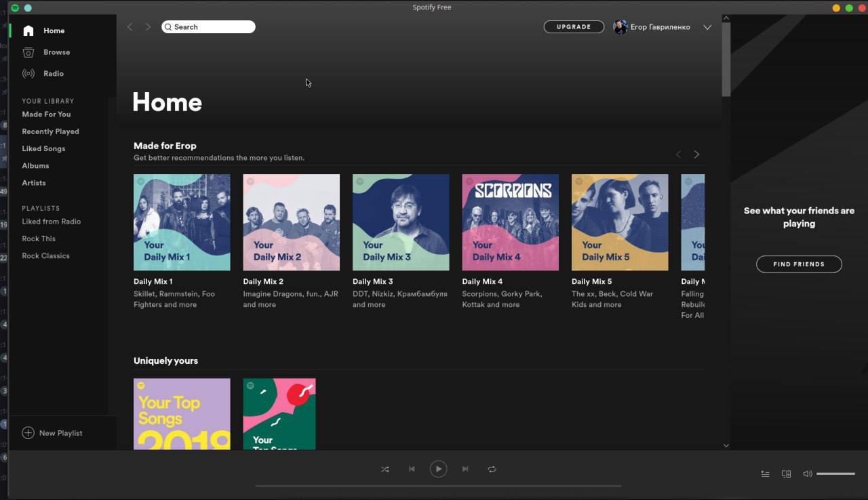Open the user profile avatar picture

pos(620,27)
